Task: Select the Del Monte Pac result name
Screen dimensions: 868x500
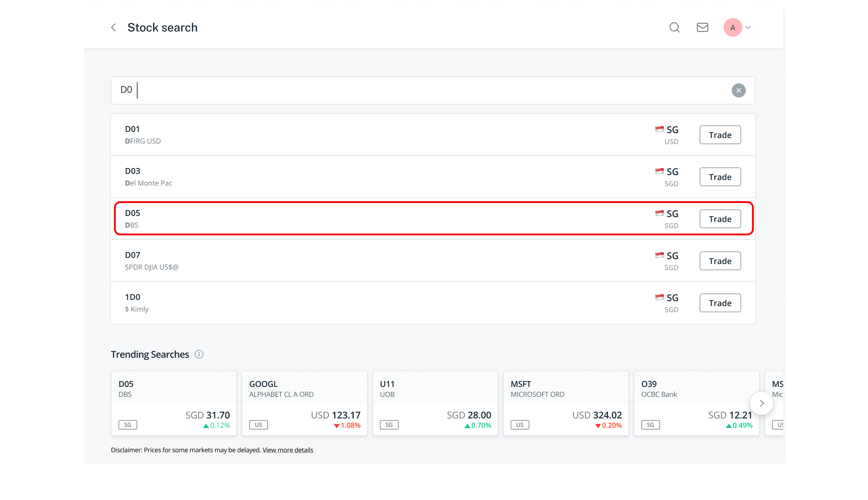Action: 148,183
